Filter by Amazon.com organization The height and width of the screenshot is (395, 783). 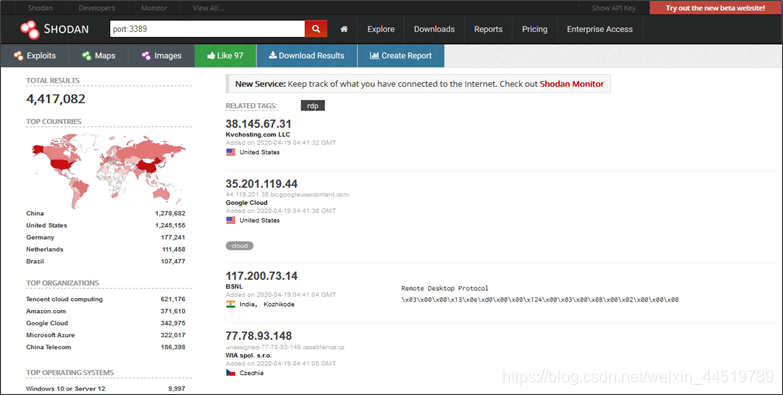click(x=46, y=311)
